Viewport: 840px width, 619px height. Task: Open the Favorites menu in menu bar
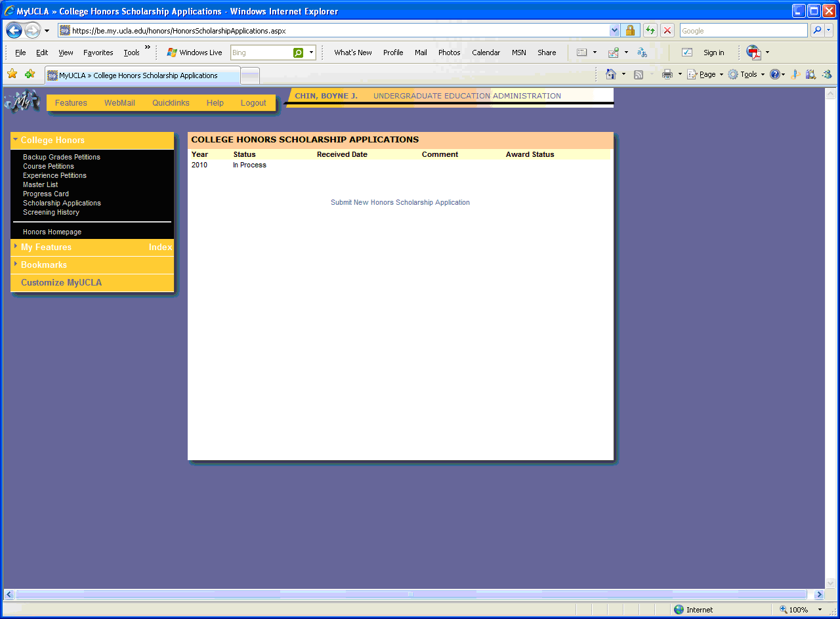point(98,53)
